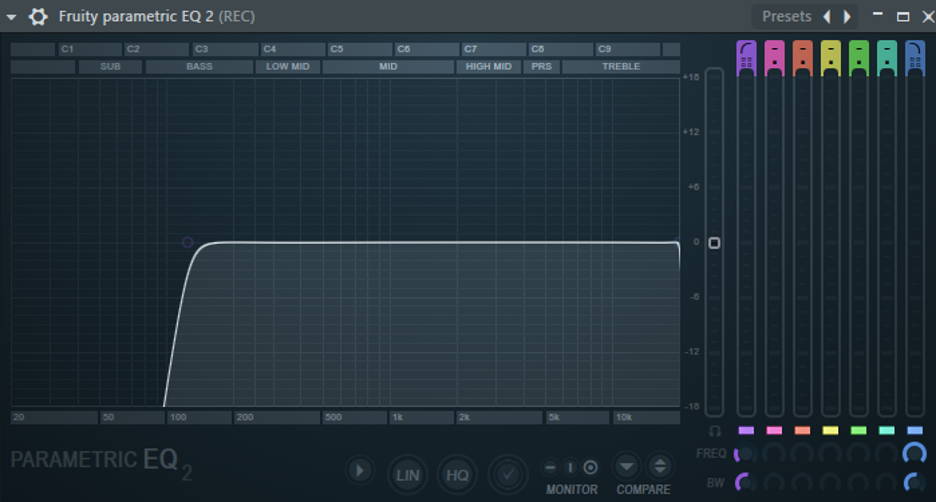Click the main level slider handle at 0
The height and width of the screenshot is (502, 936).
tap(714, 243)
